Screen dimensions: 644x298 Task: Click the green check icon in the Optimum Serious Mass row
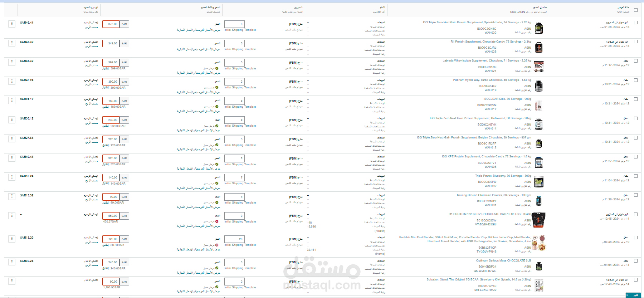pos(217,268)
